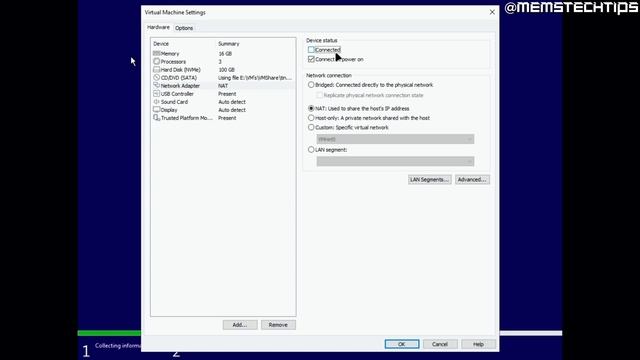Click Sound Card Auto detect summary
This screenshot has width=640, height=360.
click(232, 102)
